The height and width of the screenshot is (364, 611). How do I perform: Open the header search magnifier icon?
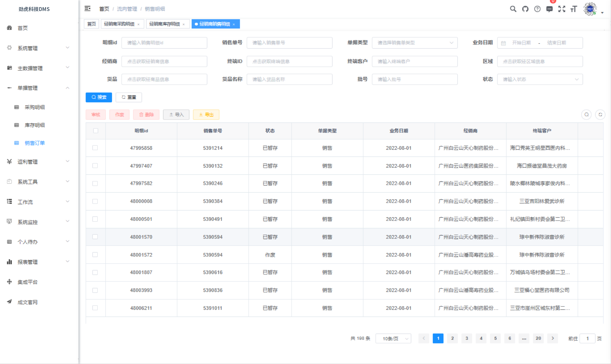point(513,9)
